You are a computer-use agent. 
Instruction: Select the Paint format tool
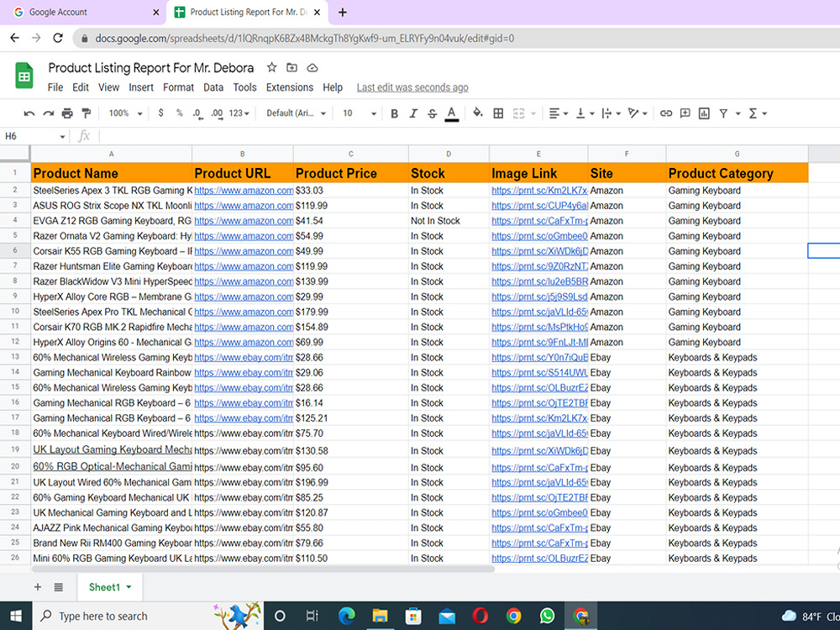(x=87, y=113)
